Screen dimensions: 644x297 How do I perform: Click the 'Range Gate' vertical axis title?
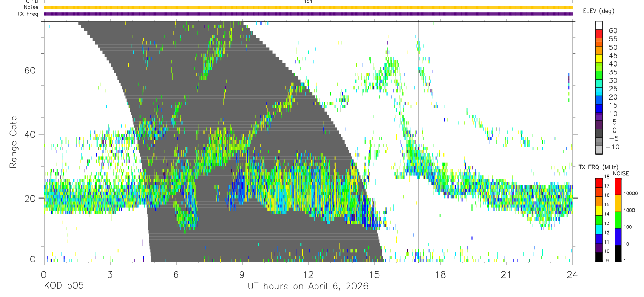click(x=14, y=142)
